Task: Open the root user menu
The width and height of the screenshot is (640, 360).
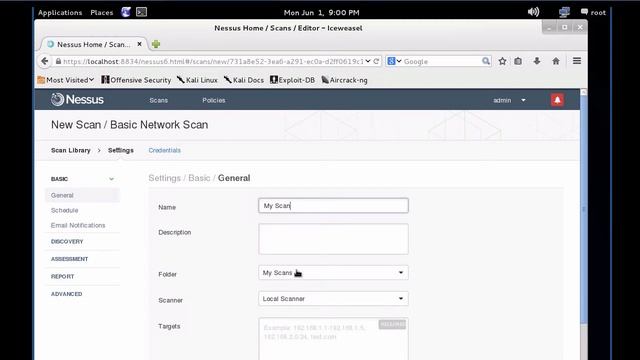Action: (x=593, y=12)
